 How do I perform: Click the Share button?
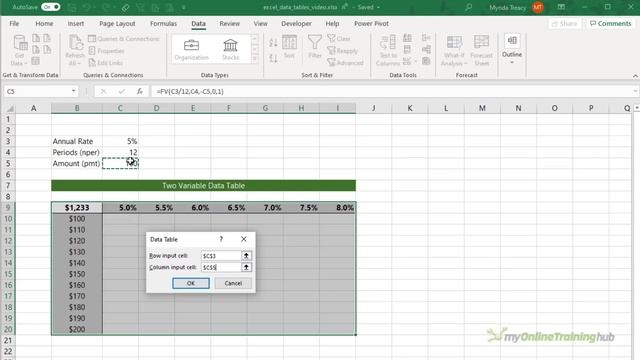pos(565,24)
